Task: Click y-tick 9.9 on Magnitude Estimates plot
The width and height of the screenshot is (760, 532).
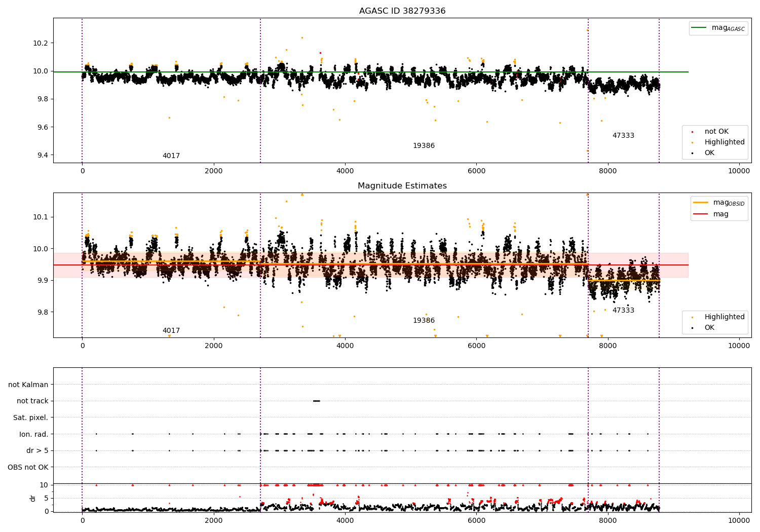Action: click(43, 280)
